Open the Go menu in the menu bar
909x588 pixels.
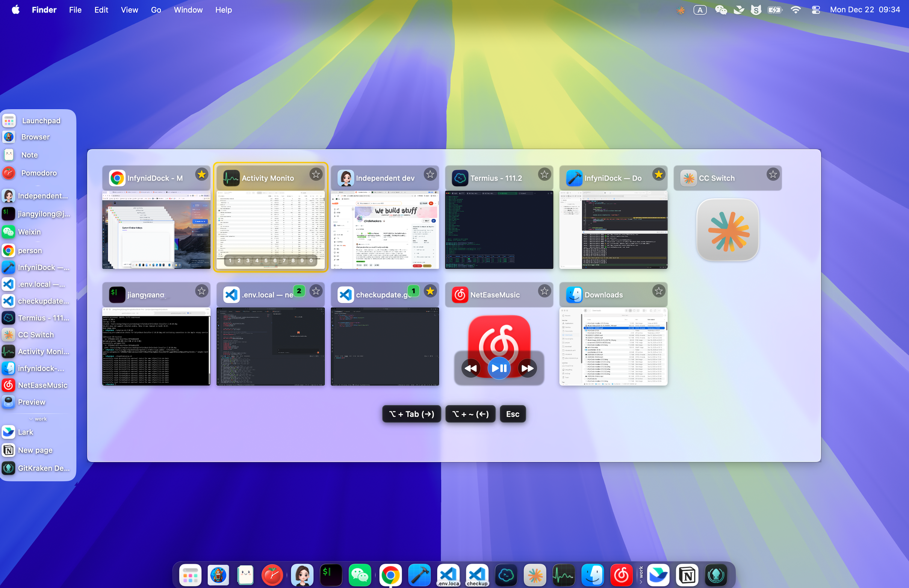(x=156, y=9)
